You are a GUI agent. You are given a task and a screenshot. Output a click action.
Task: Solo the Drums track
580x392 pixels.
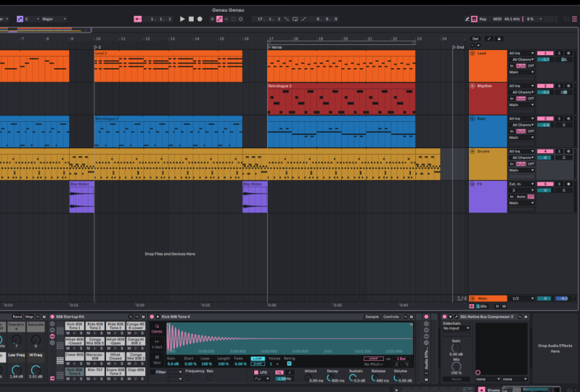pos(559,151)
